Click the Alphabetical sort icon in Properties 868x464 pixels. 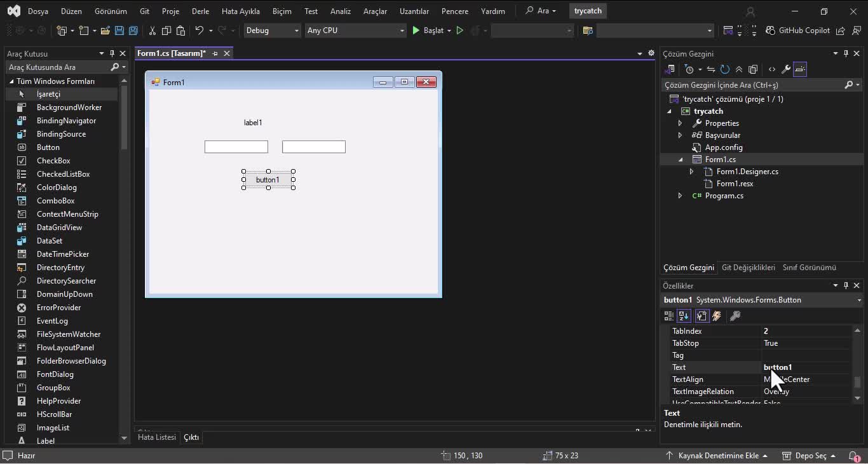684,316
